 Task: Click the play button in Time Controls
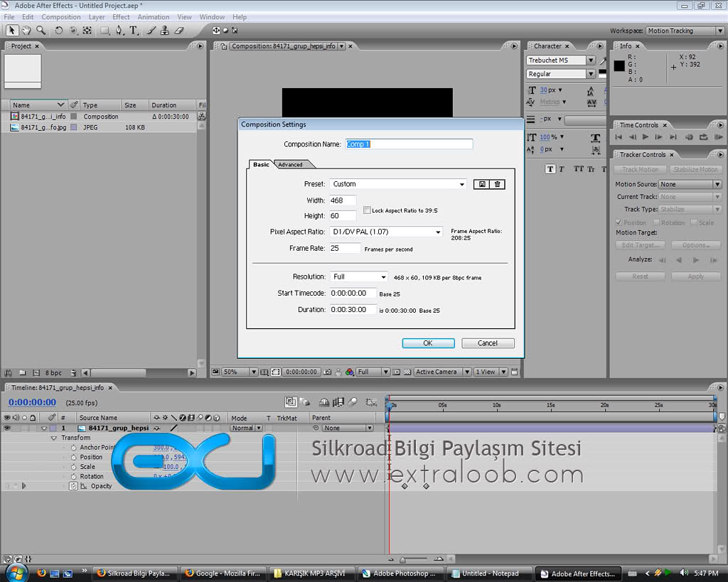[646, 137]
